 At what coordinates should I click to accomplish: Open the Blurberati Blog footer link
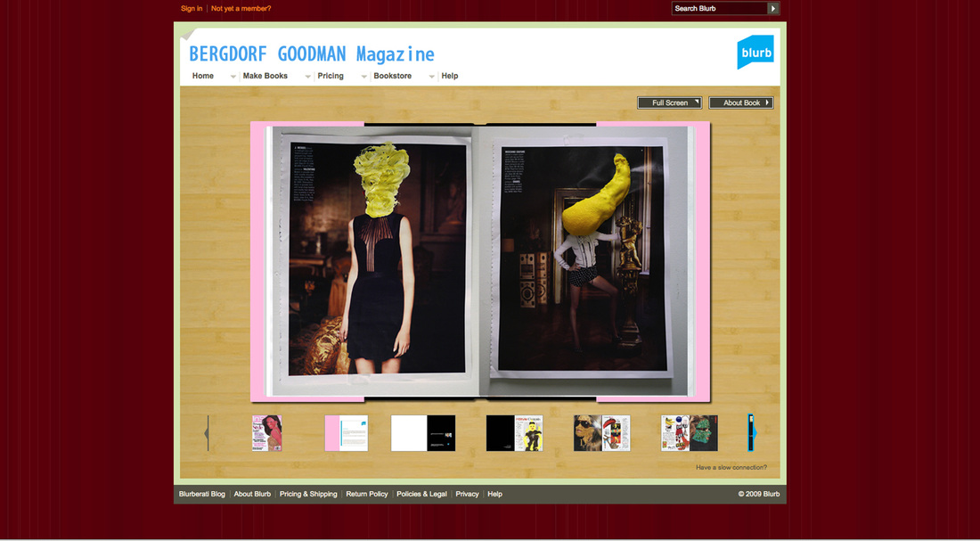[202, 494]
